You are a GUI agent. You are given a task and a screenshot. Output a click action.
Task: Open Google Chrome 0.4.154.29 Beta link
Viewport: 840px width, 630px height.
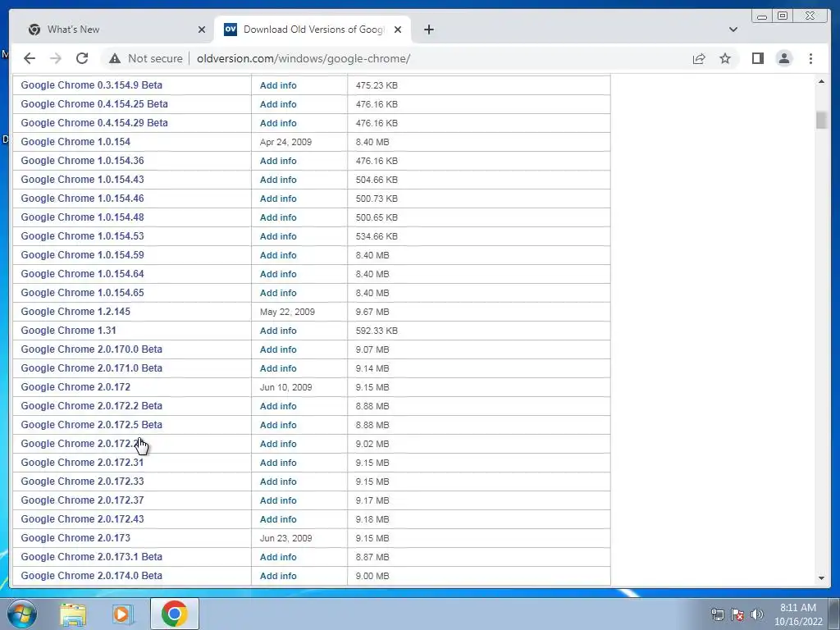coord(94,123)
